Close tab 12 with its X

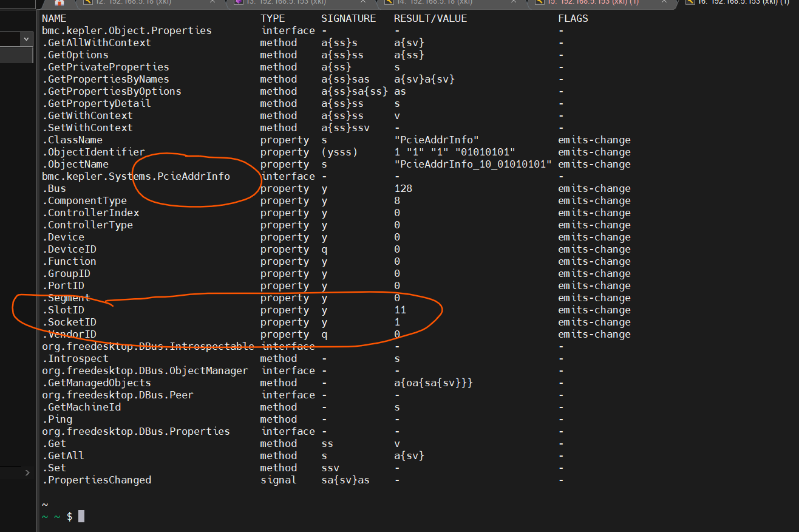(212, 2)
